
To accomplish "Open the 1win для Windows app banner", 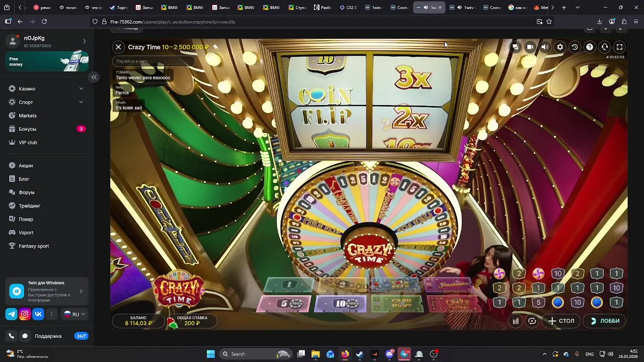I will [47, 291].
